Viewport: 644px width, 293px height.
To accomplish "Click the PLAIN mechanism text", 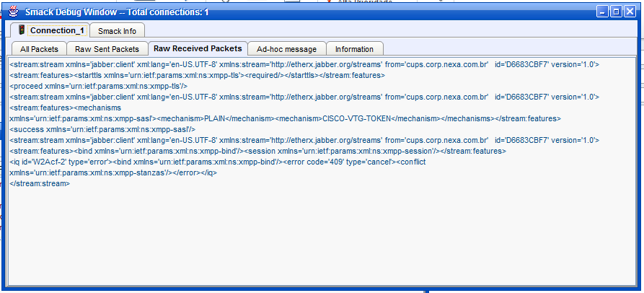I will 214,118.
